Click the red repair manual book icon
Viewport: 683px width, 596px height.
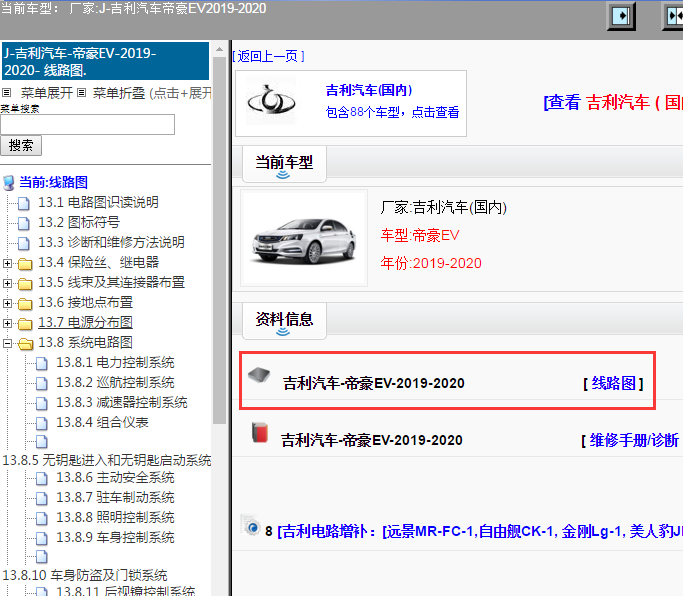point(260,432)
